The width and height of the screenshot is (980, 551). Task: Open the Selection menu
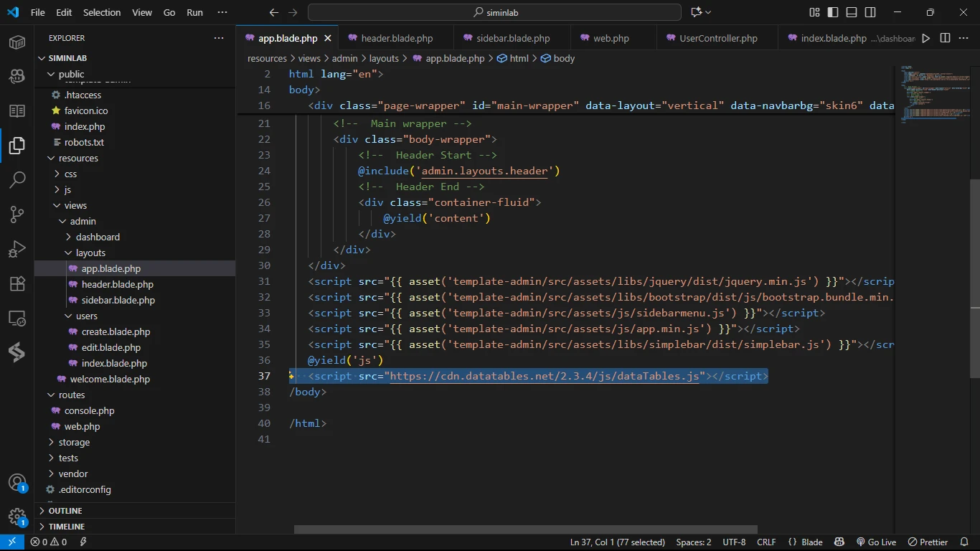point(102,12)
